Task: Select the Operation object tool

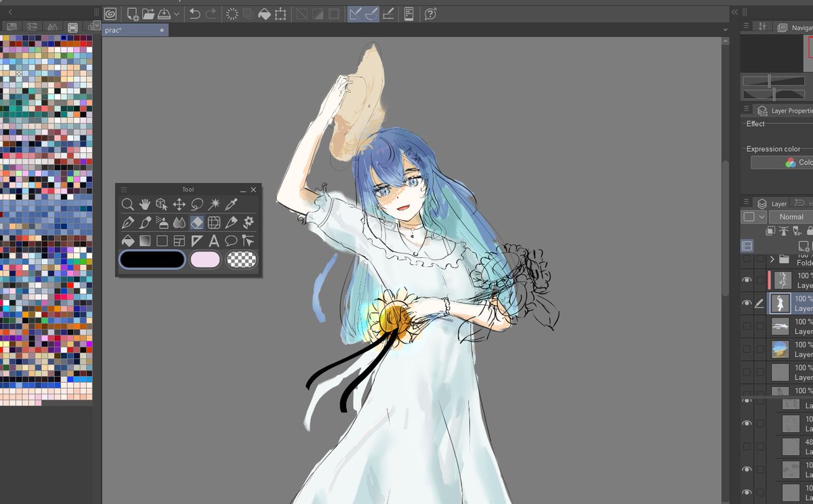Action: click(x=162, y=204)
